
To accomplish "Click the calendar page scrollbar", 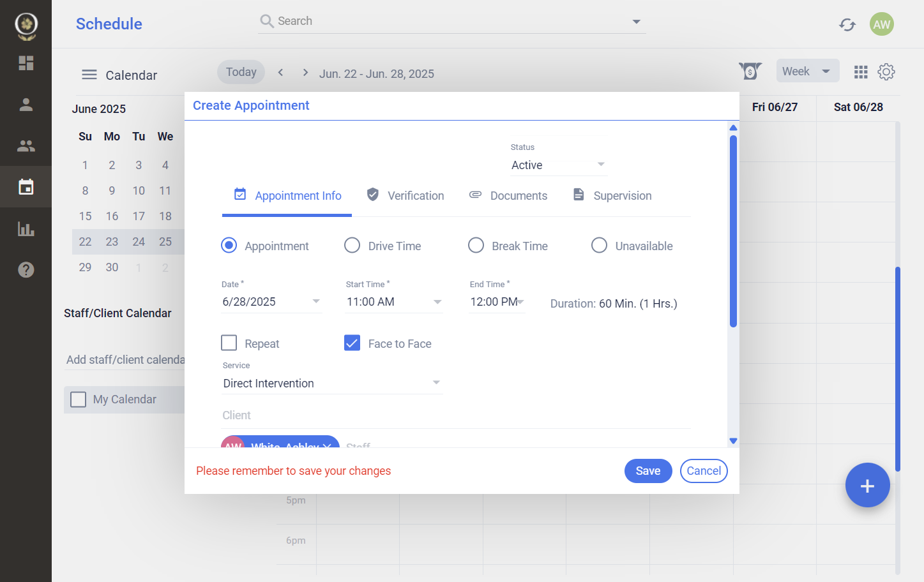I will coord(898,369).
